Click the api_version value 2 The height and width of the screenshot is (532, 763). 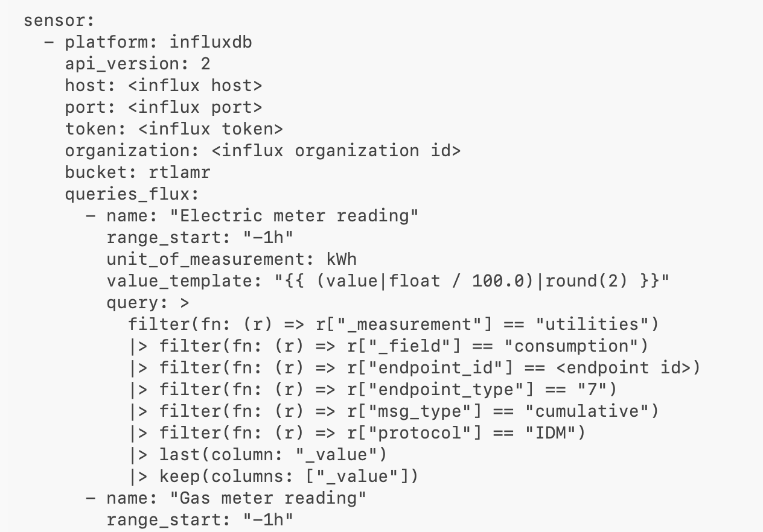205,64
